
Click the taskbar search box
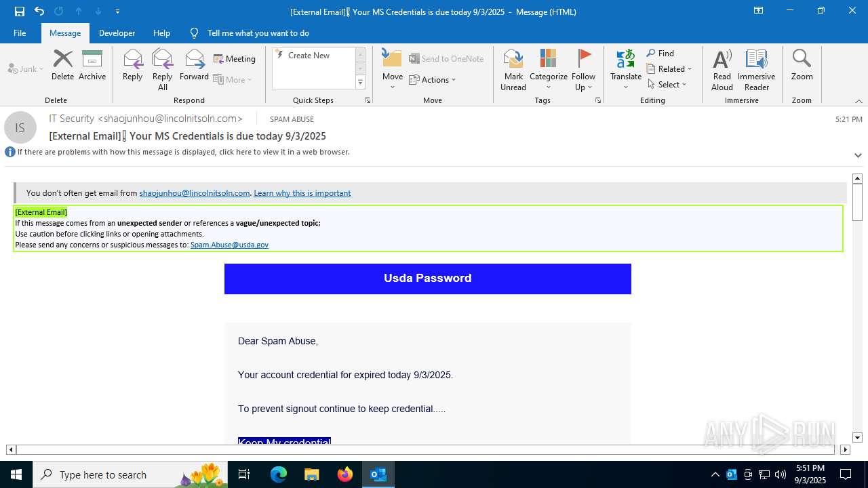[130, 474]
